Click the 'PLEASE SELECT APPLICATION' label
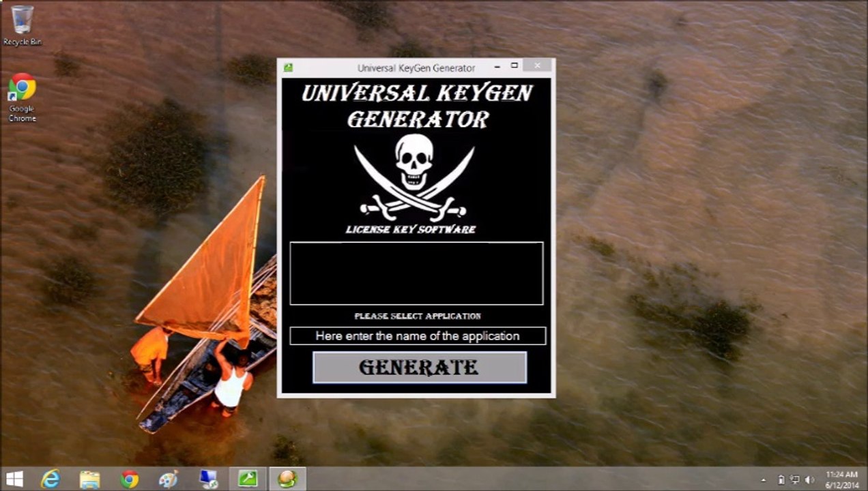Image resolution: width=868 pixels, height=491 pixels. pyautogui.click(x=418, y=316)
